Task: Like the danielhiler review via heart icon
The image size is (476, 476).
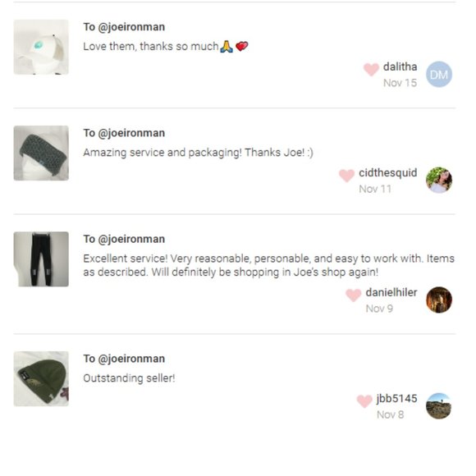Action: click(x=354, y=295)
